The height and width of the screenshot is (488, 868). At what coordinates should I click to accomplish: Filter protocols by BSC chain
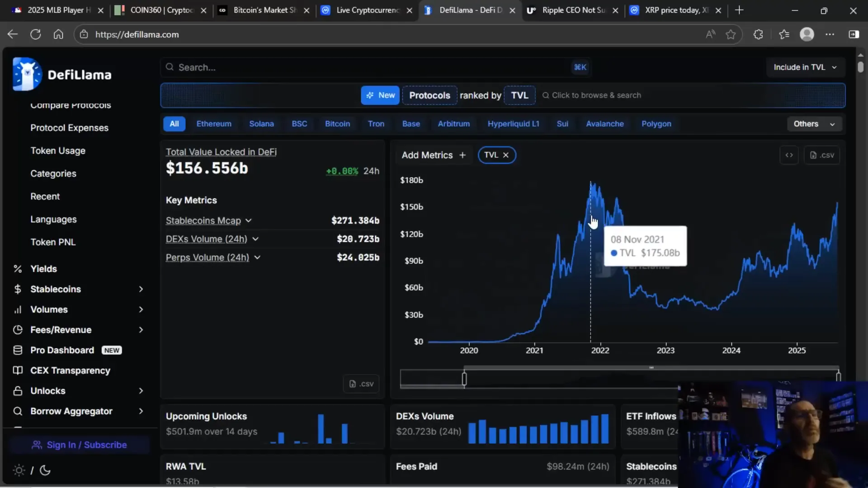(299, 124)
